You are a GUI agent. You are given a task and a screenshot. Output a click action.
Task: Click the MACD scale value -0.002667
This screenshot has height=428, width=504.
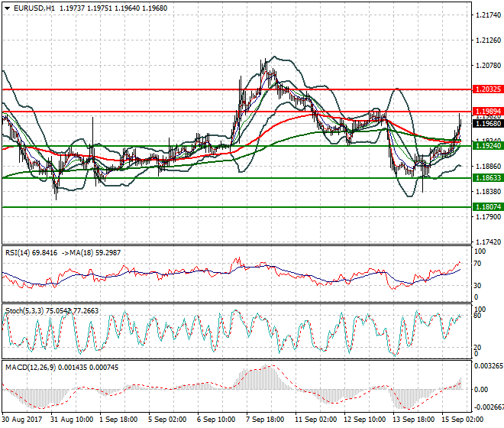click(x=489, y=407)
